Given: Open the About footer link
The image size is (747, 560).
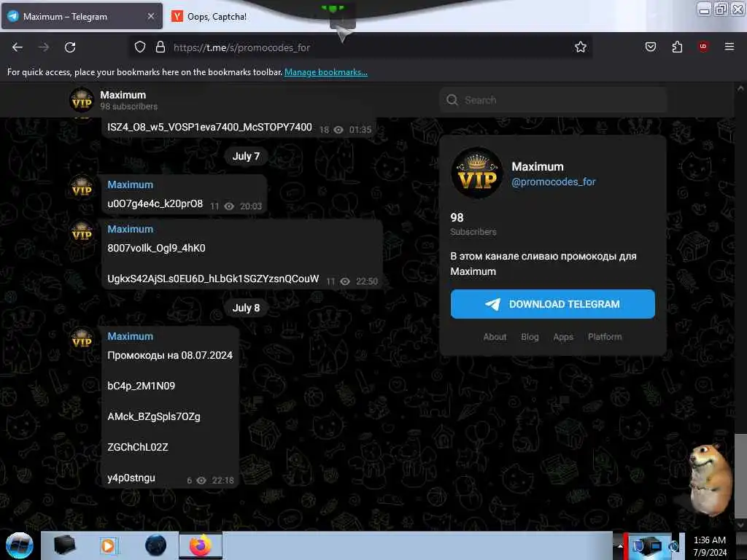Looking at the screenshot, I should [495, 337].
